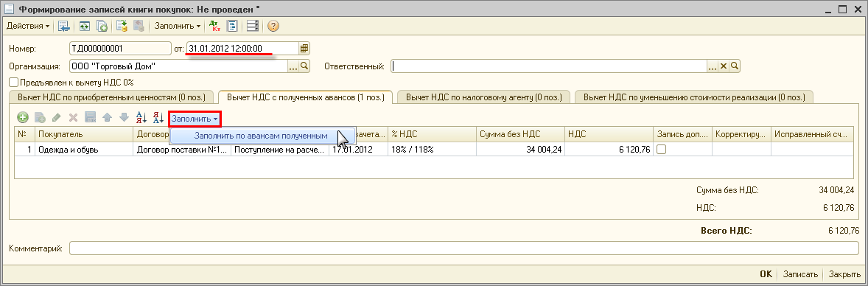Screen dimensions: 868x286
Task: Click the finish editing (save) icon in table toolbar
Action: [91, 117]
